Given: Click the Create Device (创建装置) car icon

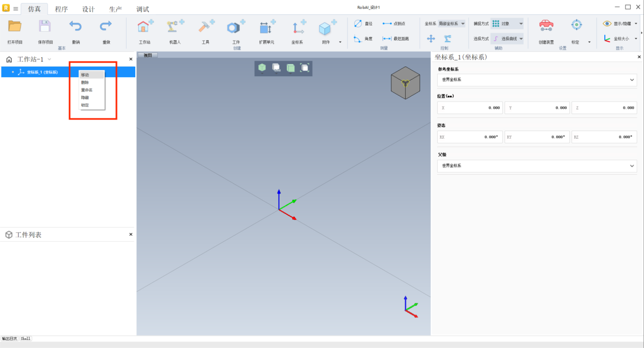Looking at the screenshot, I should tap(546, 26).
